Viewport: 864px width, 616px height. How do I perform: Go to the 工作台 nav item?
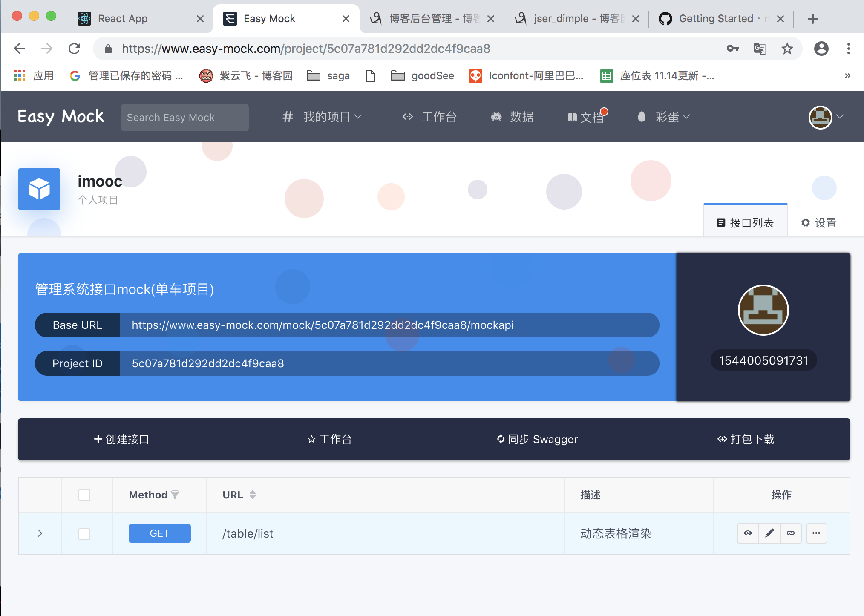pos(429,117)
